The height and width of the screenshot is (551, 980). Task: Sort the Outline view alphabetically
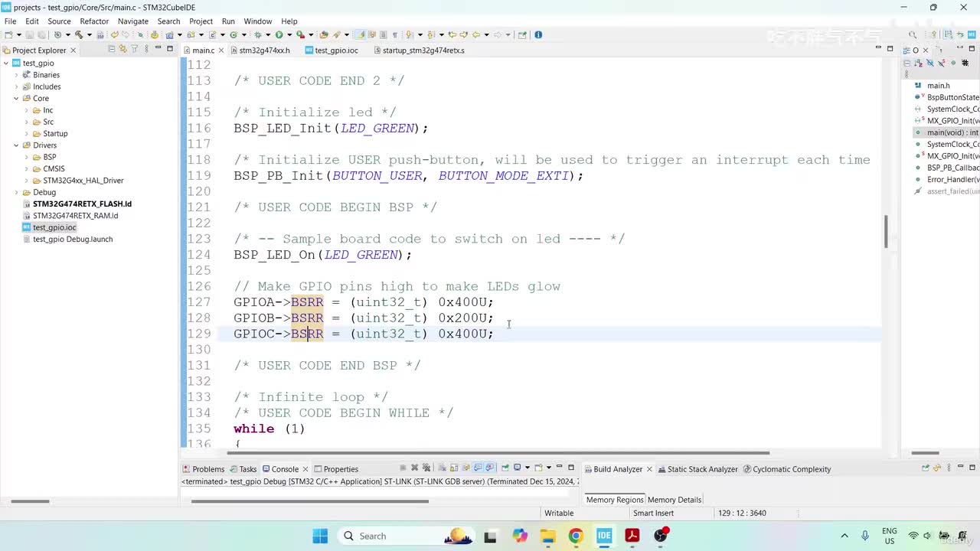[x=919, y=63]
